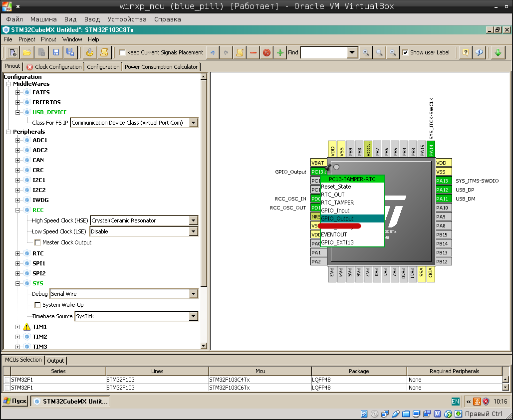
Task: Click the EN language indicator
Action: pos(455,402)
